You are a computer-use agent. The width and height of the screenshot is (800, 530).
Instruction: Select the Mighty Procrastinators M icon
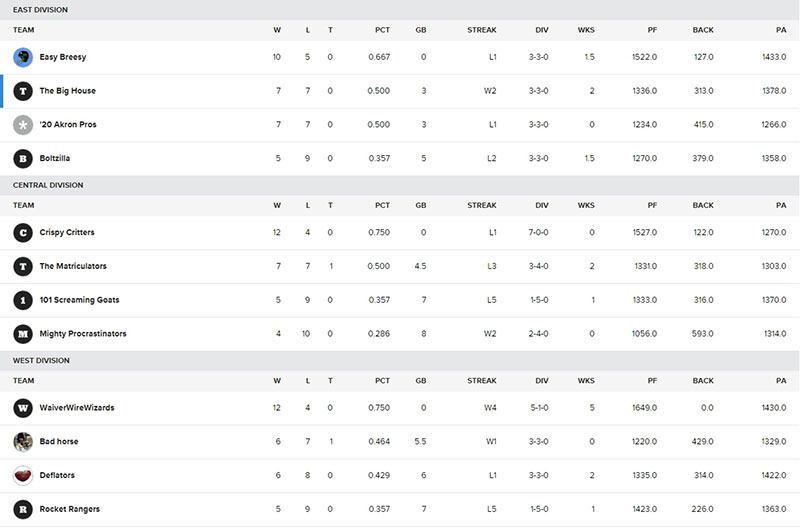point(23,334)
